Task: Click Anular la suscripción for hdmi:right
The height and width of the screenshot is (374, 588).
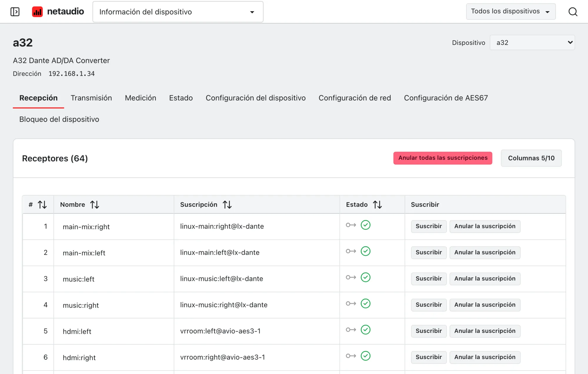Action: 485,357
